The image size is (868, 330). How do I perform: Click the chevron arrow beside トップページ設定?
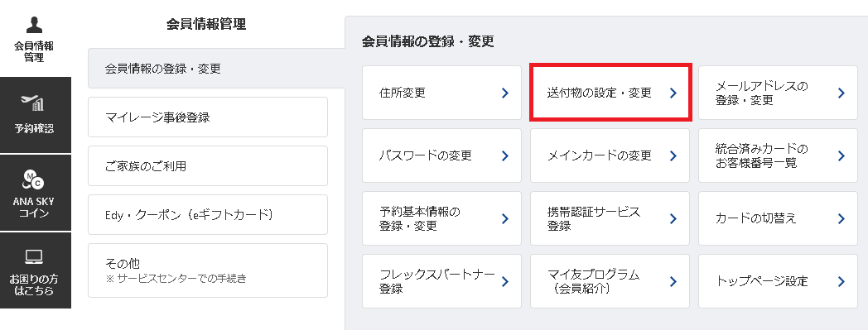(x=841, y=281)
